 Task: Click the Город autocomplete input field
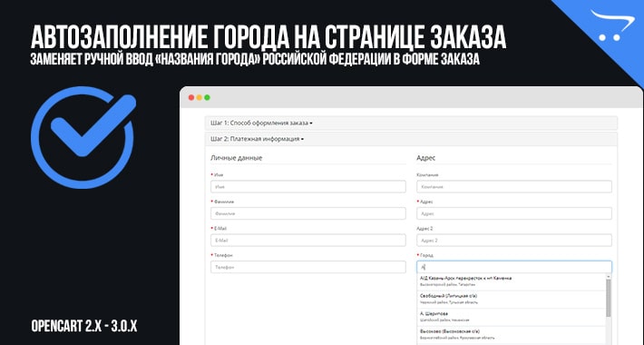pos(514,267)
